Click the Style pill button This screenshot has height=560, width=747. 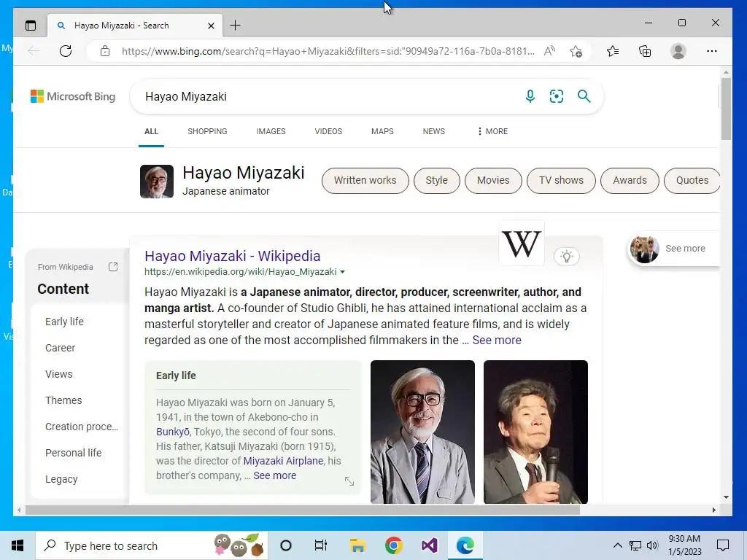point(436,181)
